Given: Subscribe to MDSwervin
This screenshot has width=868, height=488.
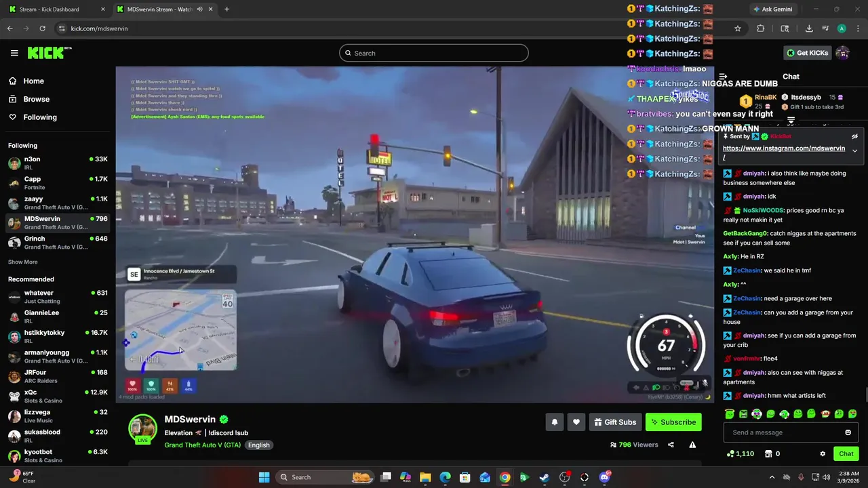Looking at the screenshot, I should point(673,422).
